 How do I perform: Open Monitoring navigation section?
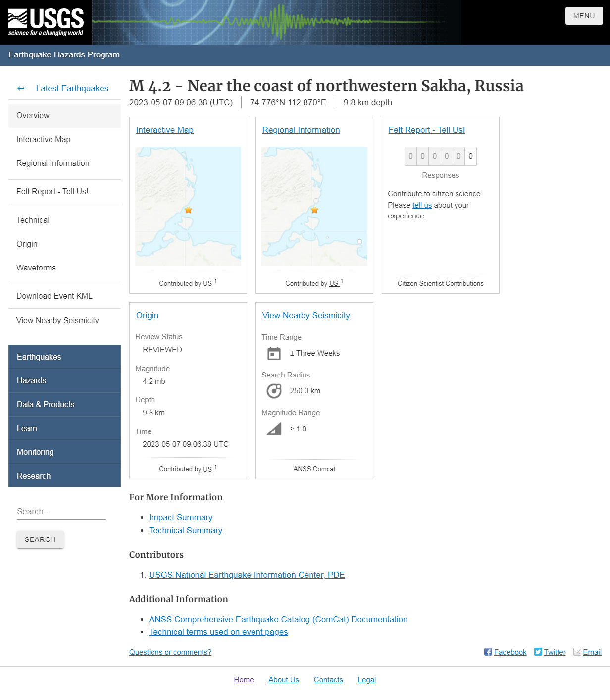click(64, 452)
